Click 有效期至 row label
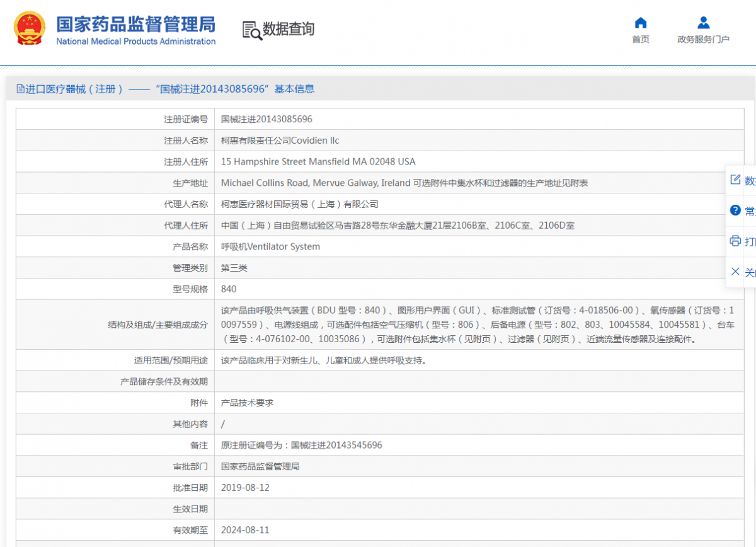Viewport: 756px width, 547px height. pos(190,530)
